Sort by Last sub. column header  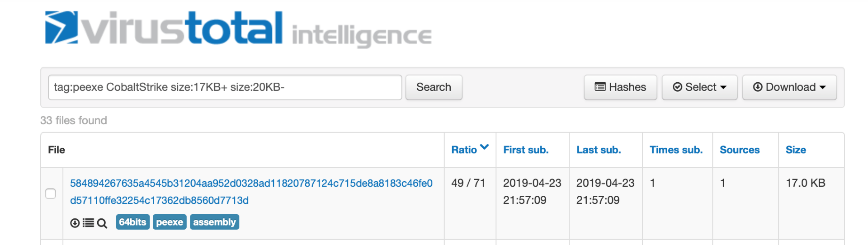pyautogui.click(x=599, y=150)
